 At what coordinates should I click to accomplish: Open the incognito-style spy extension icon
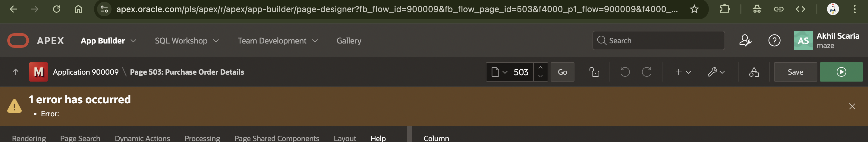(x=757, y=9)
